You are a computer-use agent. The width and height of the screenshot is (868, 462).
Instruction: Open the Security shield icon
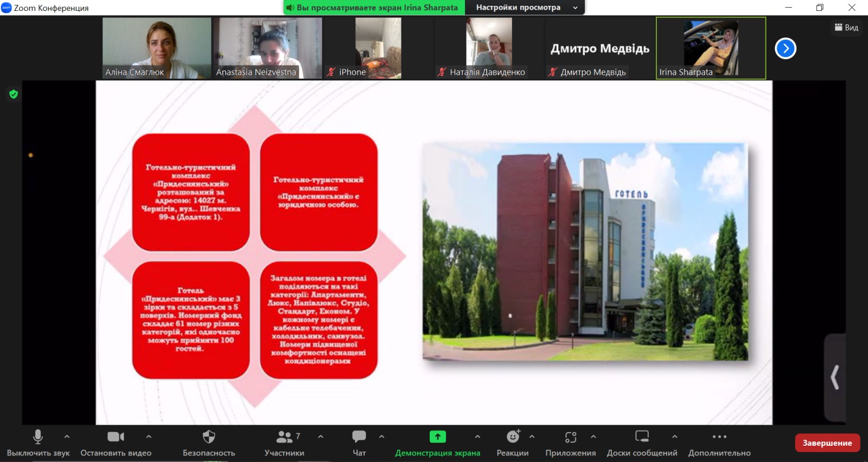coord(209,437)
